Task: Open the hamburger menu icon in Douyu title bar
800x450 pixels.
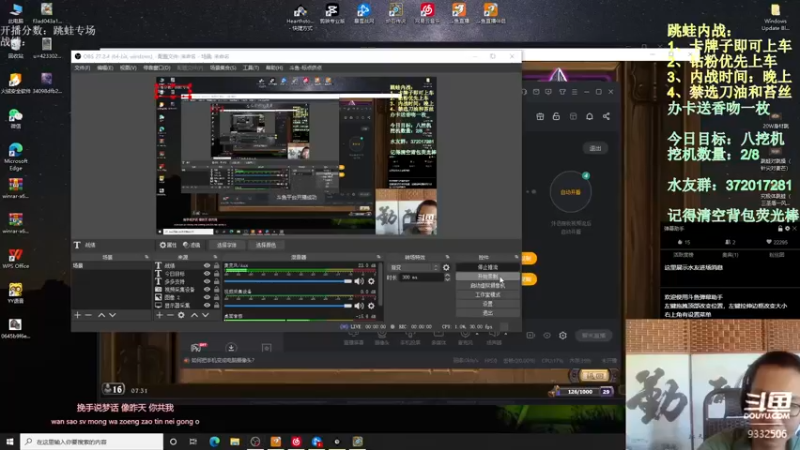Action: pyautogui.click(x=574, y=92)
